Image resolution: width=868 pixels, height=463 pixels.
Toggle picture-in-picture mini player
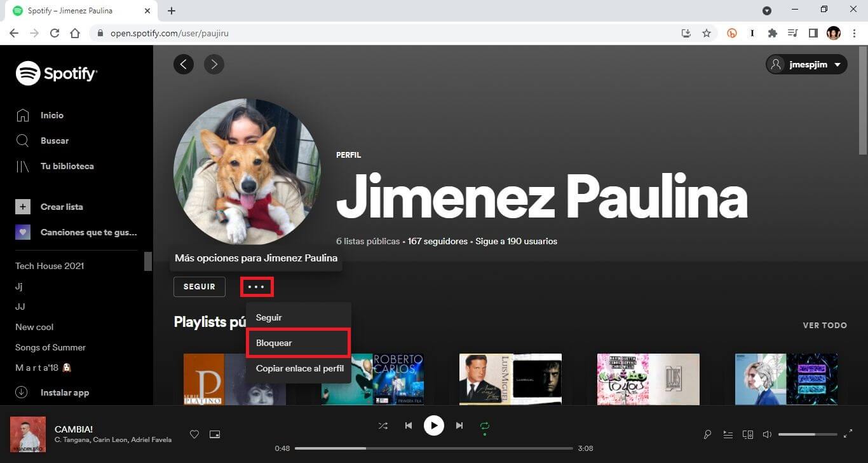coord(215,434)
